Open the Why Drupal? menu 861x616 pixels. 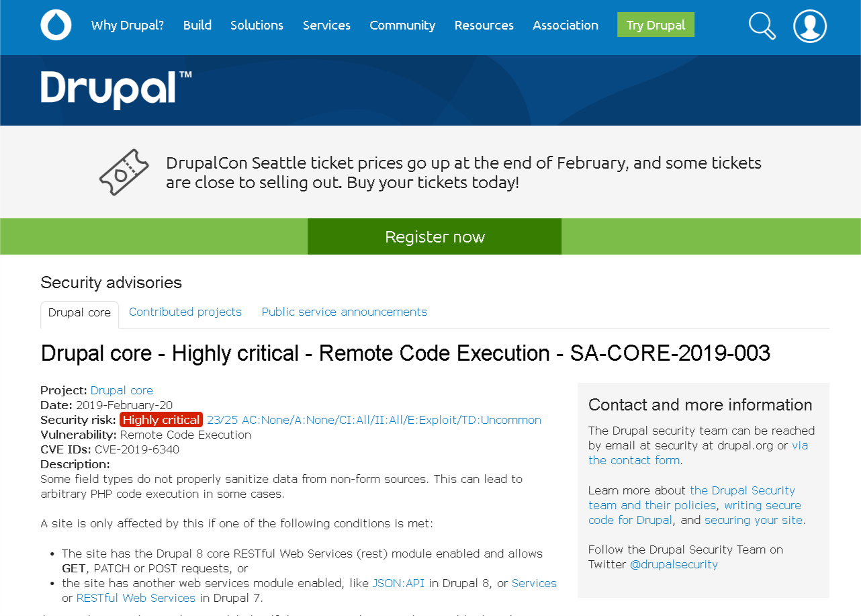click(128, 25)
